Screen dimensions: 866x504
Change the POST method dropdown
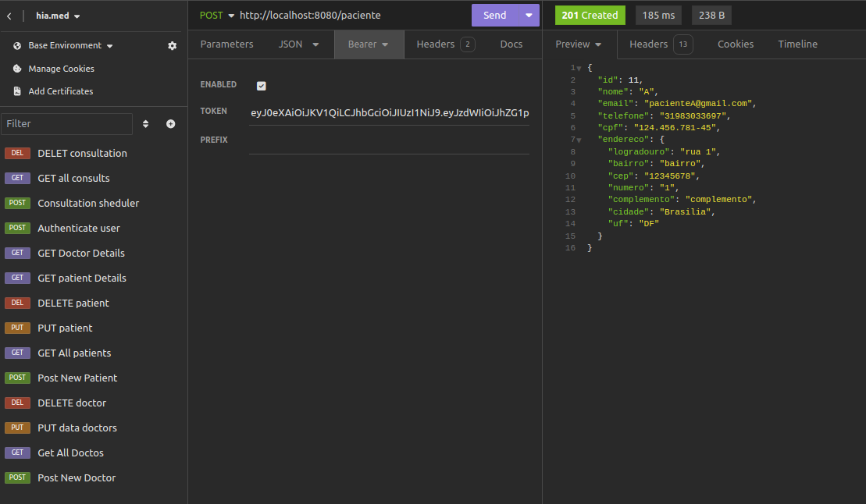[x=217, y=16]
